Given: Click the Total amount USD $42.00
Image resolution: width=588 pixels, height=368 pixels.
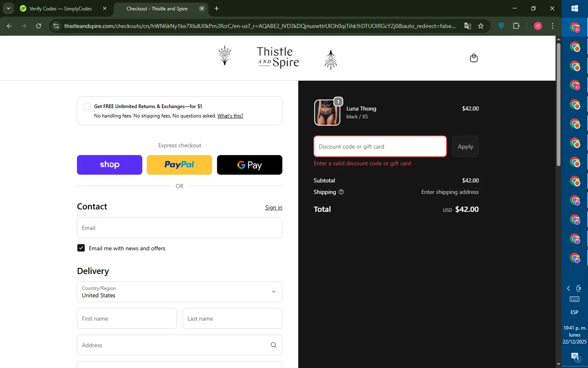Looking at the screenshot, I should pos(461,210).
